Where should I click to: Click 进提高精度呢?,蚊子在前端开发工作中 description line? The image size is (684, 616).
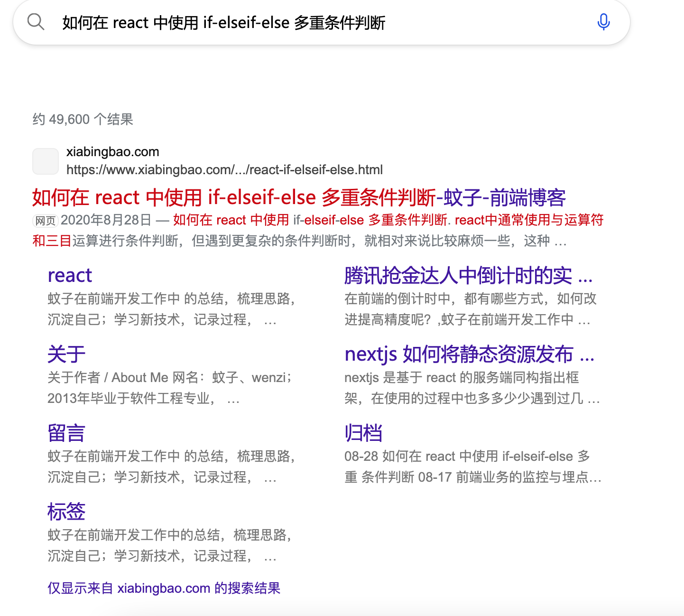(467, 319)
